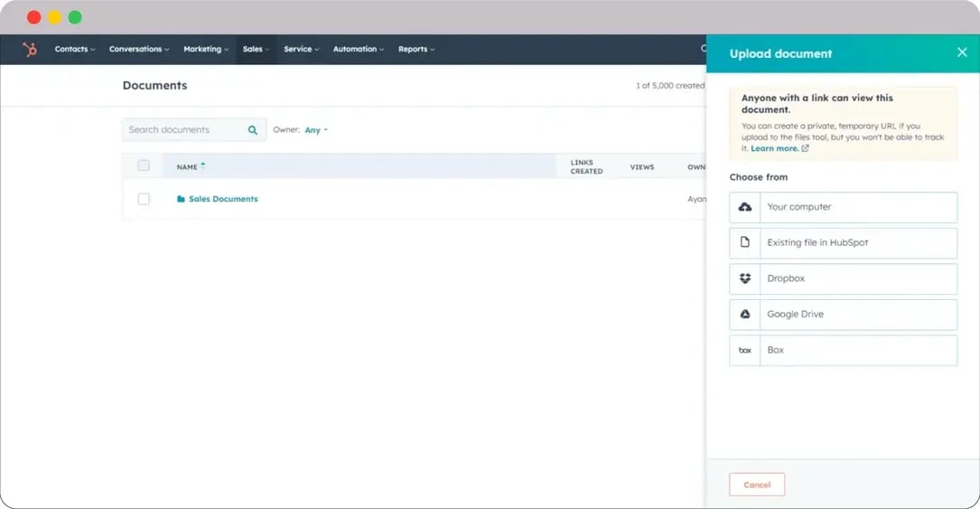Choose Your computer as upload source
Image resolution: width=980 pixels, height=509 pixels.
843,207
